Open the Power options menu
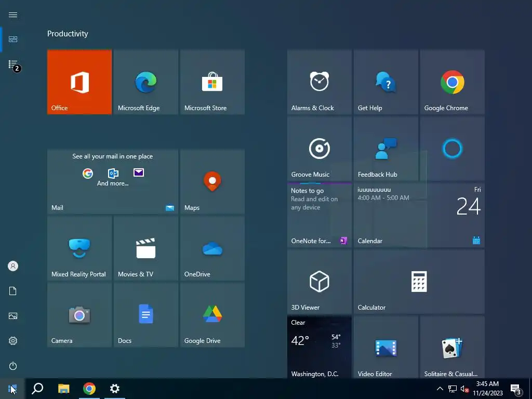This screenshot has width=532, height=399. tap(13, 366)
